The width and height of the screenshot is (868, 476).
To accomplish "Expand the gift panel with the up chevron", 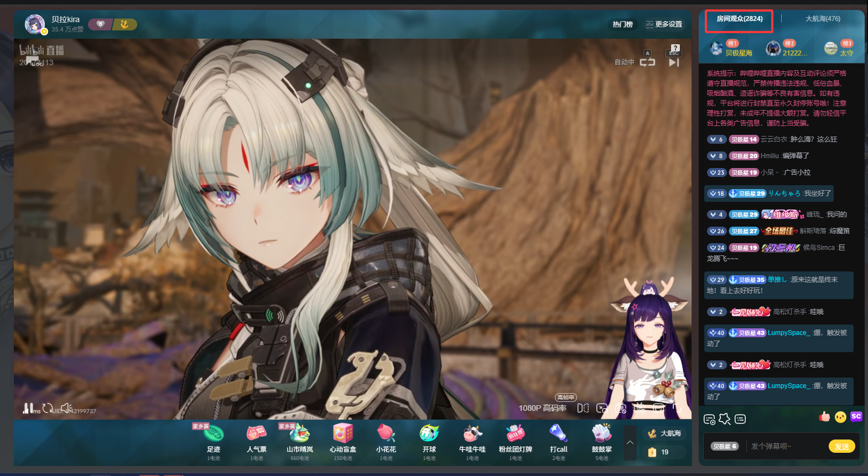I will (x=630, y=443).
